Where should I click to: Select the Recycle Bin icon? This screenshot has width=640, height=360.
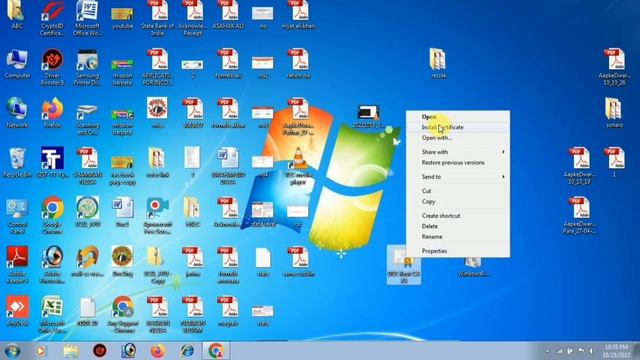pos(17,163)
